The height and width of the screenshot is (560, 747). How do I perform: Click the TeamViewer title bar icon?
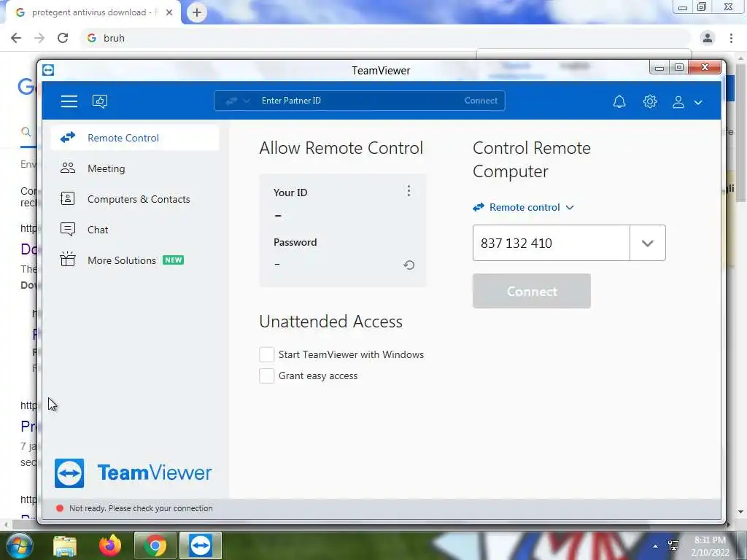click(48, 70)
